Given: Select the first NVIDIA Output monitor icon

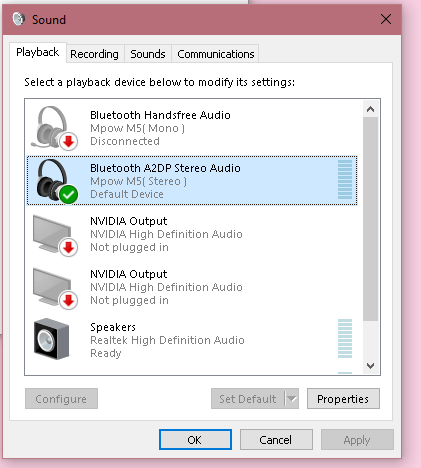Looking at the screenshot, I should pos(53,234).
